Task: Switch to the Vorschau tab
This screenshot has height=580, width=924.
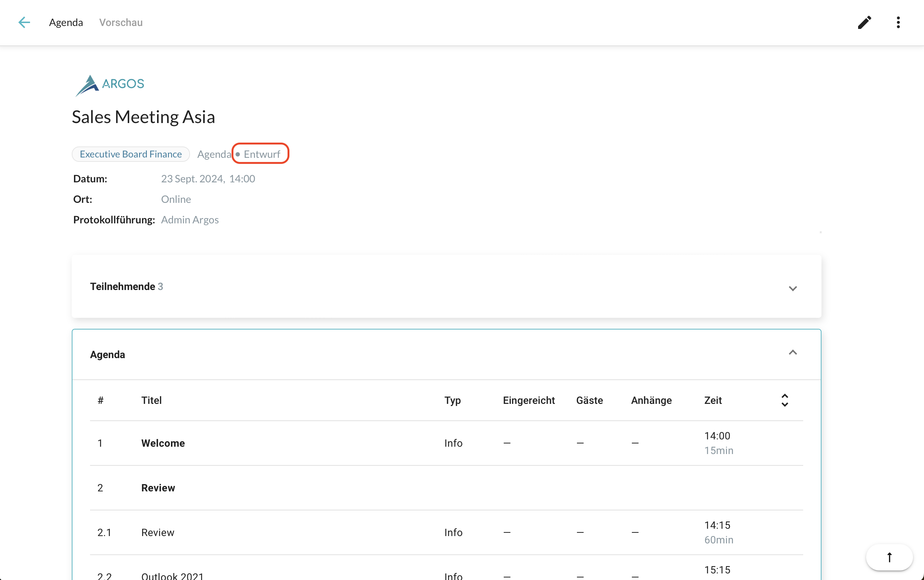Action: 121,22
